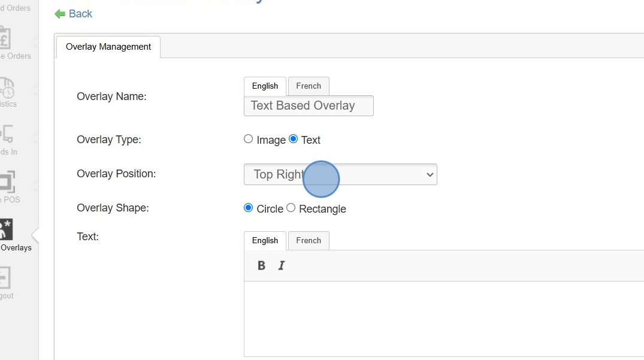644x360 pixels.
Task: Select the English tab above Overlay Name
Action: tap(265, 86)
